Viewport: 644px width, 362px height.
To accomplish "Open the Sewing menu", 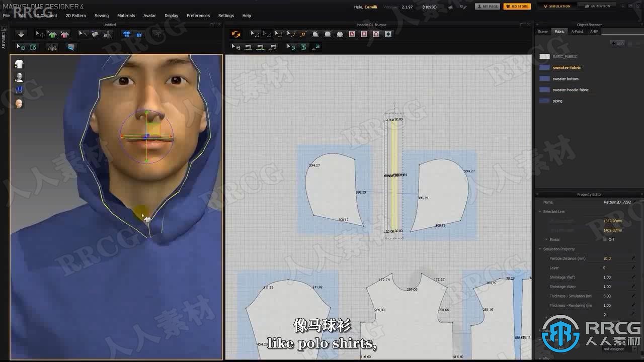I will 101,16.
